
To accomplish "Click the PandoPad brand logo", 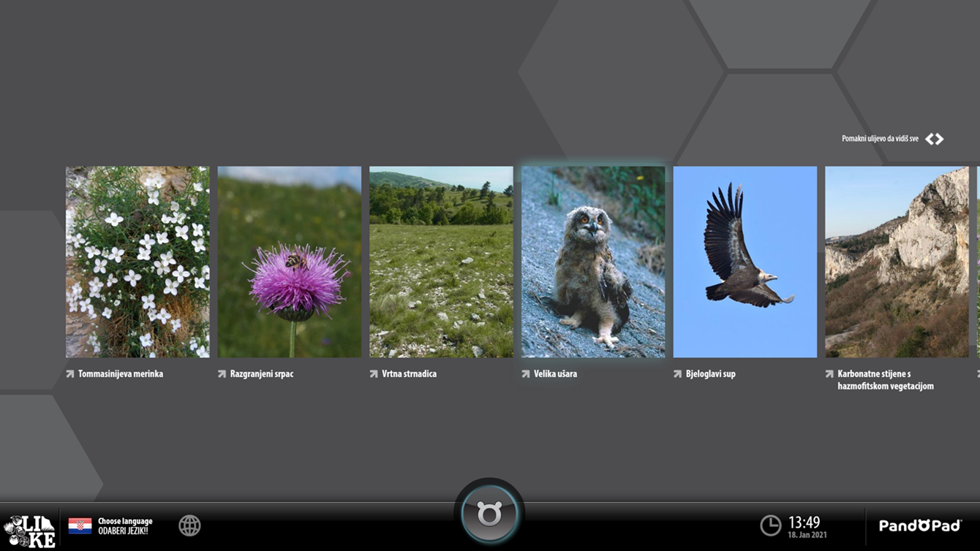I will [920, 526].
